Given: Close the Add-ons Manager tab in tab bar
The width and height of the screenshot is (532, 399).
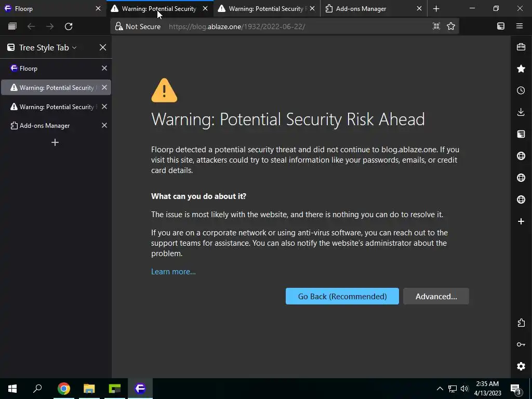Looking at the screenshot, I should click(x=419, y=9).
